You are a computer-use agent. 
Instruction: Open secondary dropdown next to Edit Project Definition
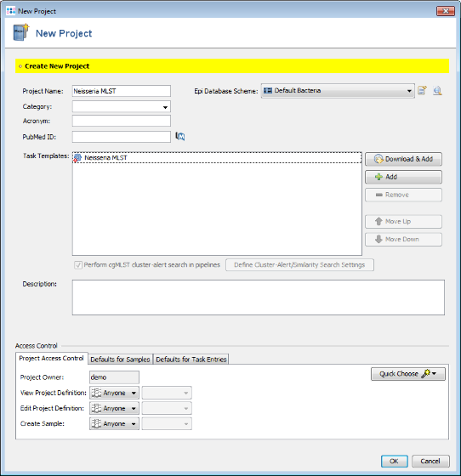coord(167,408)
